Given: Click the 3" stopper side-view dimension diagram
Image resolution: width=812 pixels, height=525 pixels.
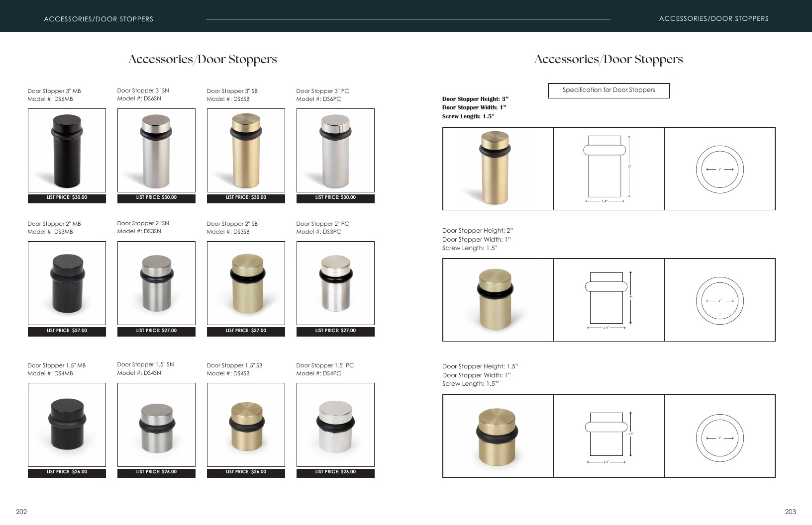Looking at the screenshot, I should point(609,169).
